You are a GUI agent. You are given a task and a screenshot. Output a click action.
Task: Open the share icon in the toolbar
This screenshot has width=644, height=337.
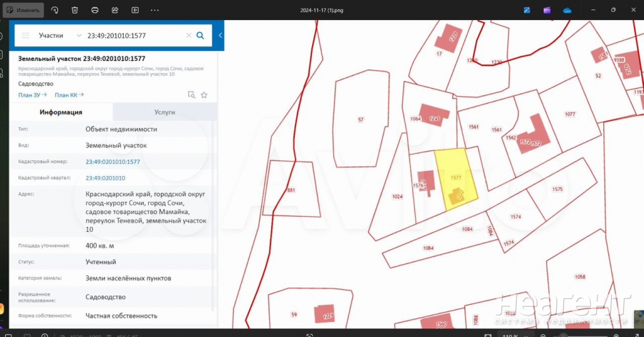pos(116,10)
